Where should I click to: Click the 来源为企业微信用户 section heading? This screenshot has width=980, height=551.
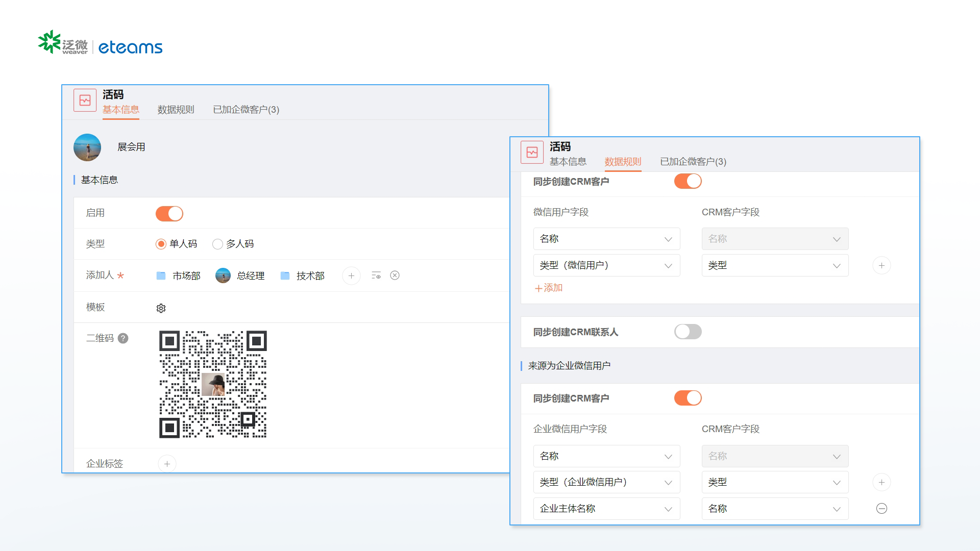tap(569, 366)
